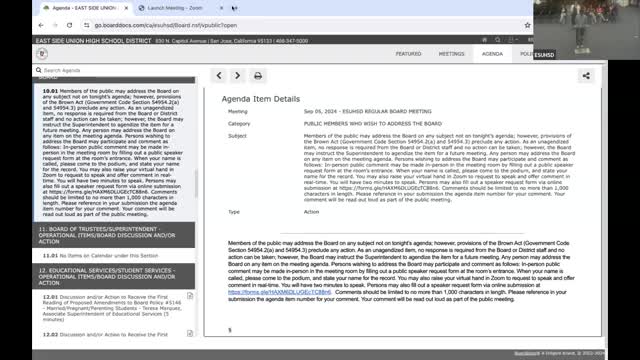Switch to the FEATURED tab
The height and width of the screenshot is (360, 640).
coord(408,54)
